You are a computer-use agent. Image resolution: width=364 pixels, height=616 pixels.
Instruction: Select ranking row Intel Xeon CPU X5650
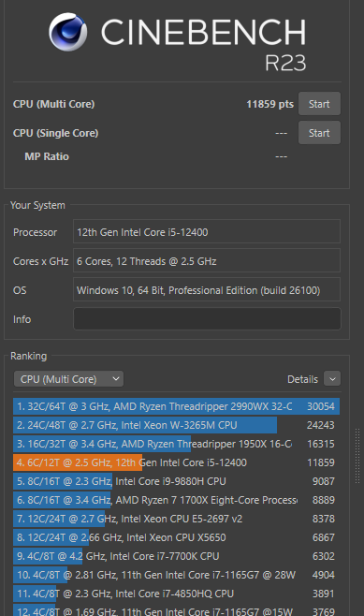[176, 537]
